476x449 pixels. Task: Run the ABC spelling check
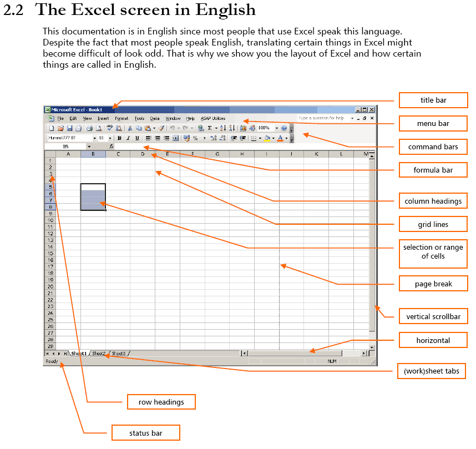pos(110,128)
